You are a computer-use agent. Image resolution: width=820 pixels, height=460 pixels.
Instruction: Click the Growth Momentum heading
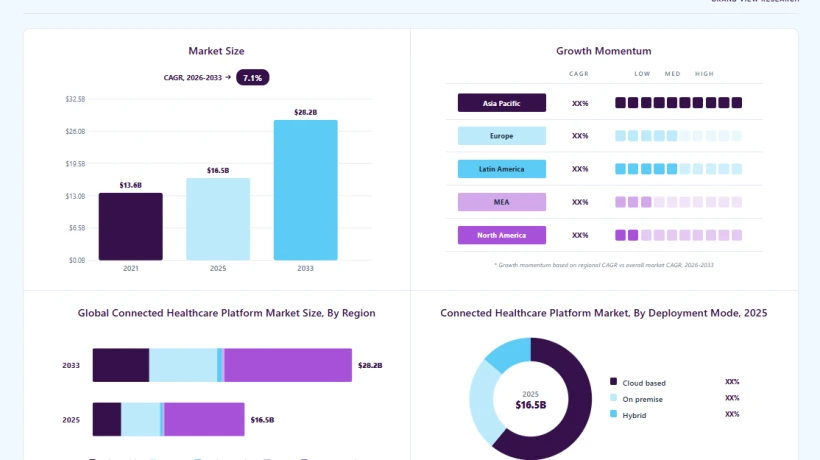603,51
